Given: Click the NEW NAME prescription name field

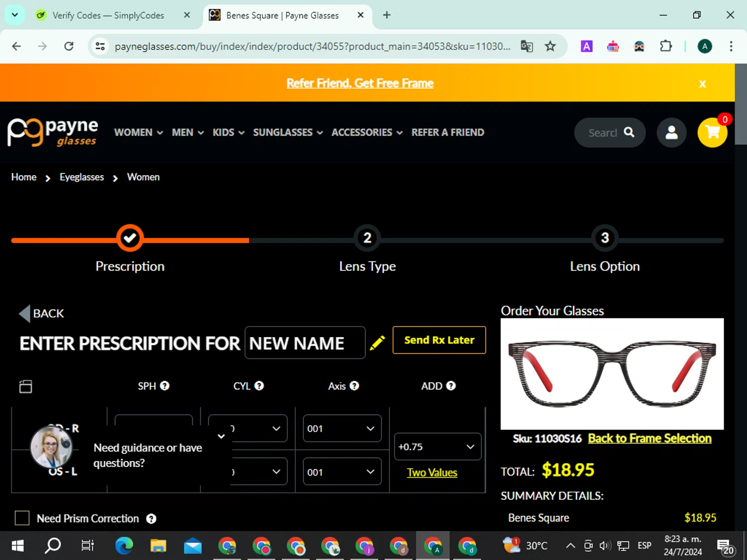Looking at the screenshot, I should (305, 342).
